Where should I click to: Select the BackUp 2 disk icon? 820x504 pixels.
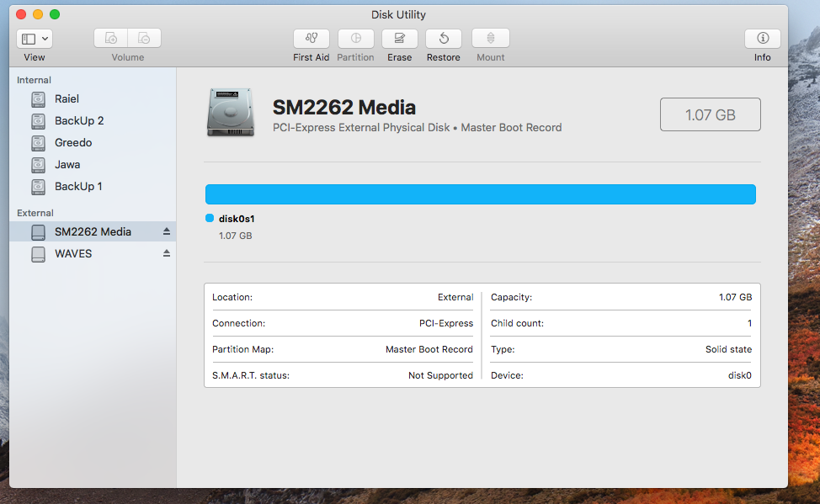point(38,121)
